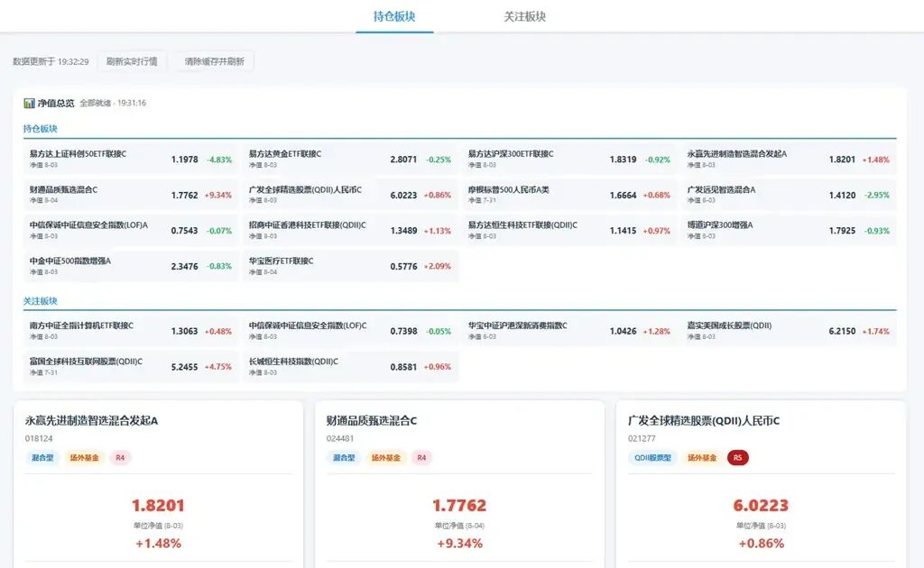Click the 2.8071 net value of 易方达黄金ETF联接C
This screenshot has height=568, width=924.
click(403, 160)
